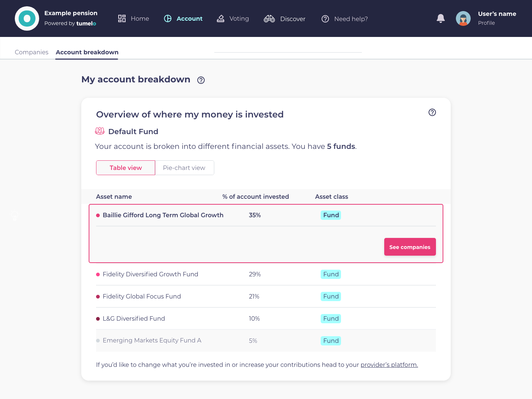This screenshot has height=399, width=532.
Task: Click the Need help question-mark icon
Action: point(325,19)
